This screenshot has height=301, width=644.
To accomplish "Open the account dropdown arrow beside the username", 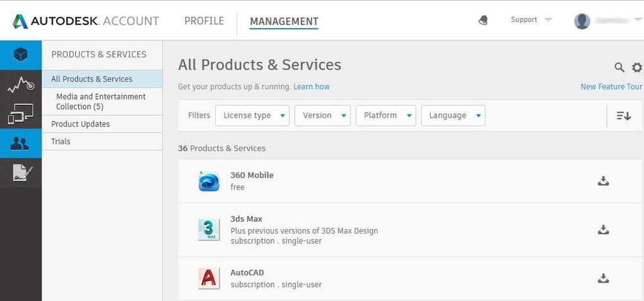I will click(x=638, y=20).
